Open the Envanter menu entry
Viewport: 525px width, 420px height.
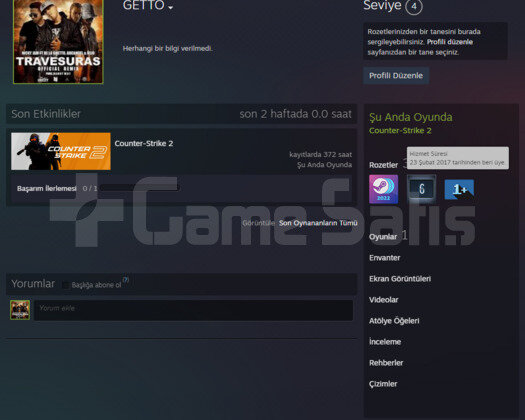[x=384, y=258]
